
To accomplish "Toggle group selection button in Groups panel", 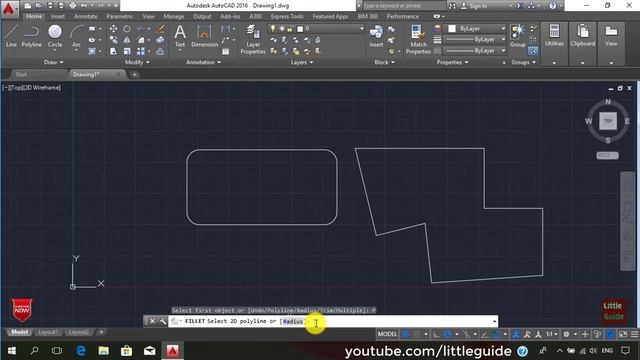I will pyautogui.click(x=533, y=51).
